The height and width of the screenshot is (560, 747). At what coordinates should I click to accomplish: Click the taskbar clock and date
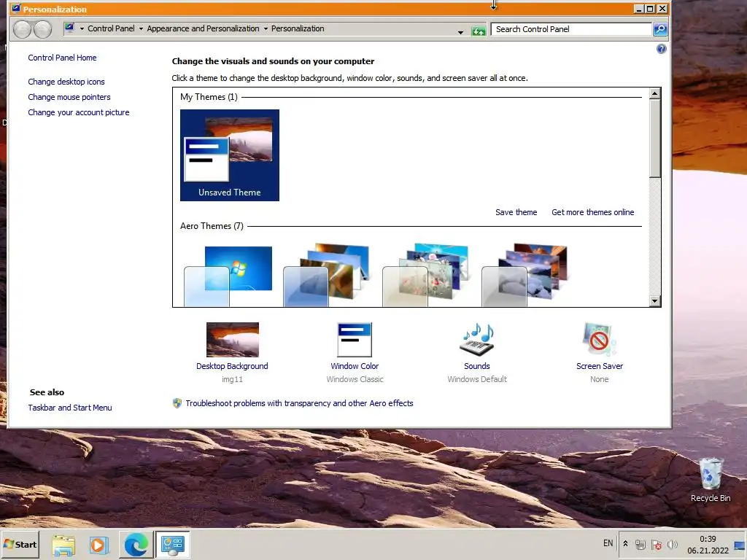click(708, 545)
